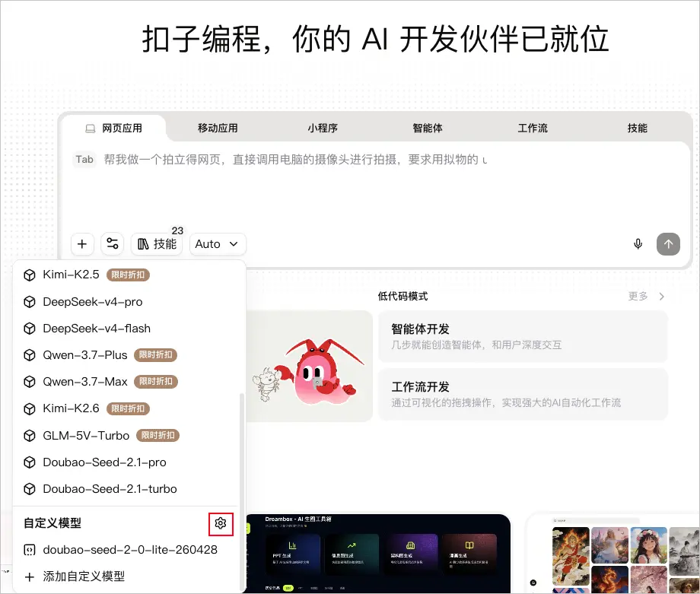Switch to the 网页应用 tab

114,129
